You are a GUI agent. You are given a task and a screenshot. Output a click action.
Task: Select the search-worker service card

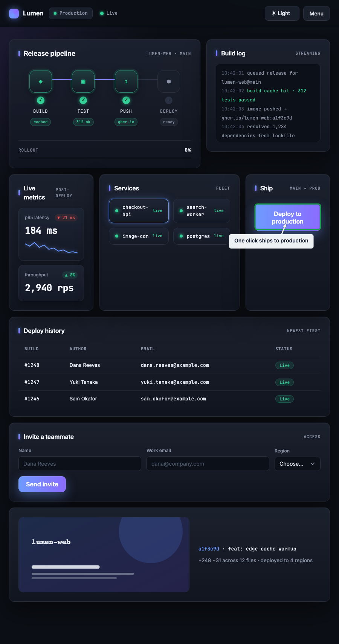(202, 211)
